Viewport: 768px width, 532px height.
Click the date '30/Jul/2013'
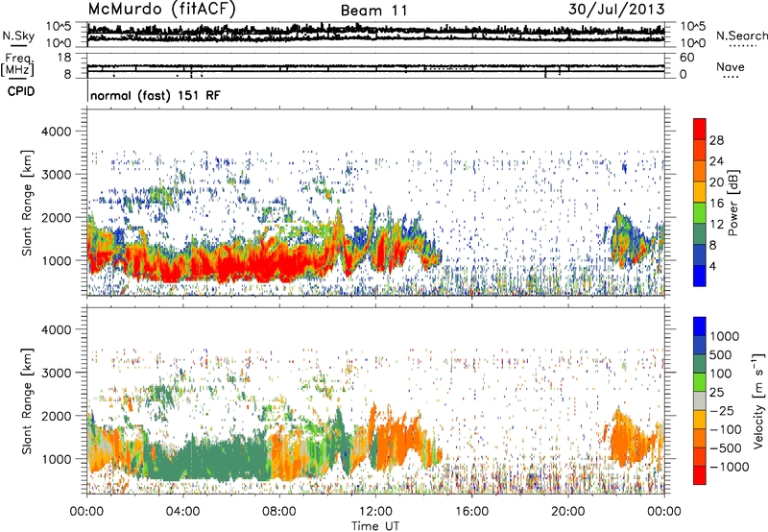pyautogui.click(x=616, y=10)
